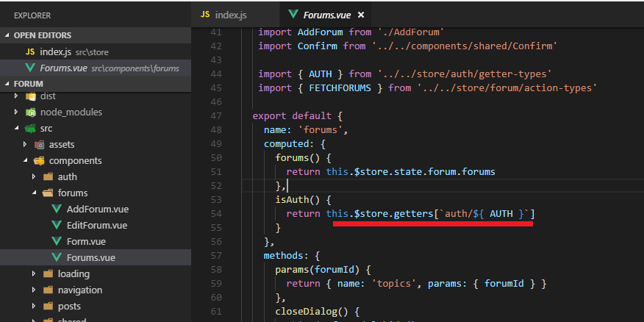
Task: Click line number 54 in the gutter
Action: coord(215,214)
